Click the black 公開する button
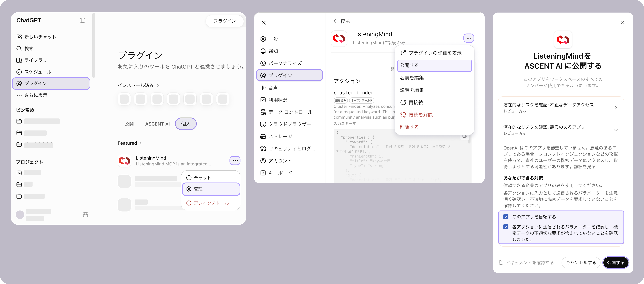This screenshot has width=644, height=284. pyautogui.click(x=616, y=263)
